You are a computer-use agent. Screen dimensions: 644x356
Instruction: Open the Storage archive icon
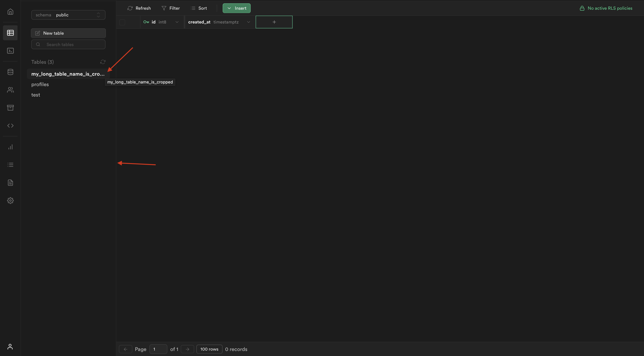coord(10,108)
